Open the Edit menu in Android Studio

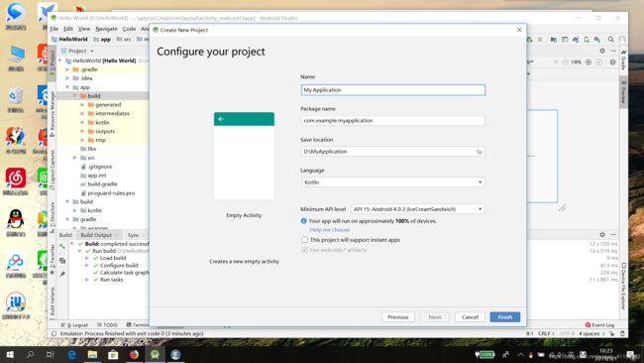[x=68, y=29]
